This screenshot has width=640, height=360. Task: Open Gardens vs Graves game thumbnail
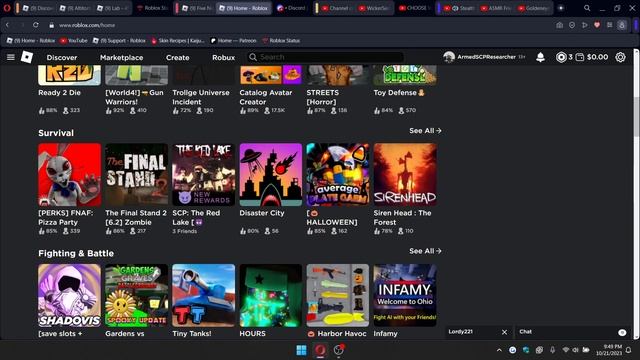(x=136, y=295)
